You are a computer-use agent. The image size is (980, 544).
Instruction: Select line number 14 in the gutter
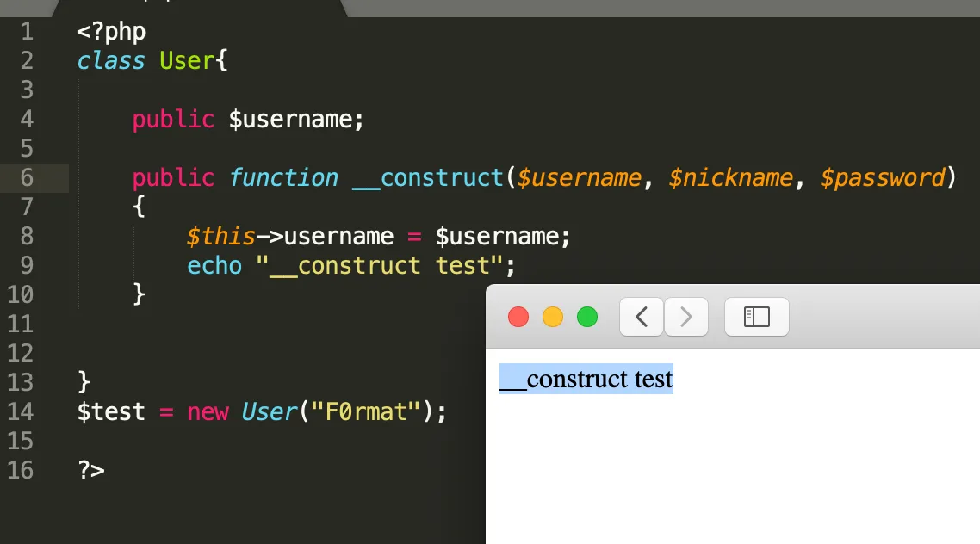tap(21, 411)
